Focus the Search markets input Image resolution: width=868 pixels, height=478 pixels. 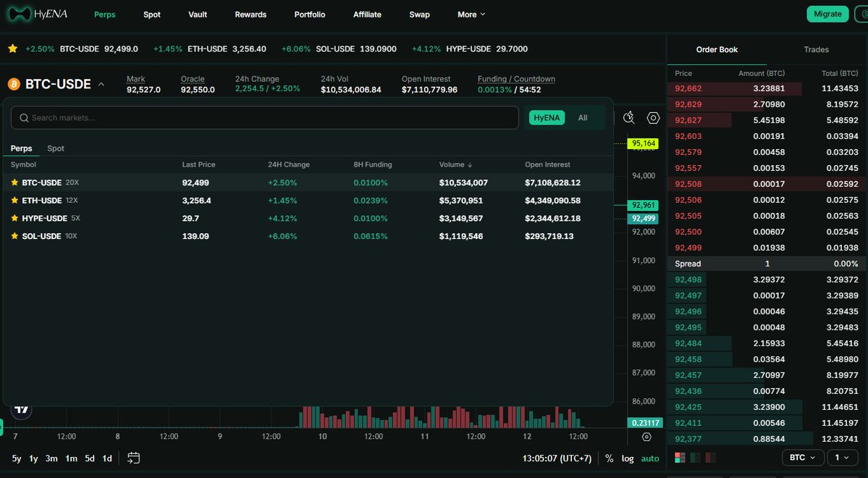(x=265, y=117)
